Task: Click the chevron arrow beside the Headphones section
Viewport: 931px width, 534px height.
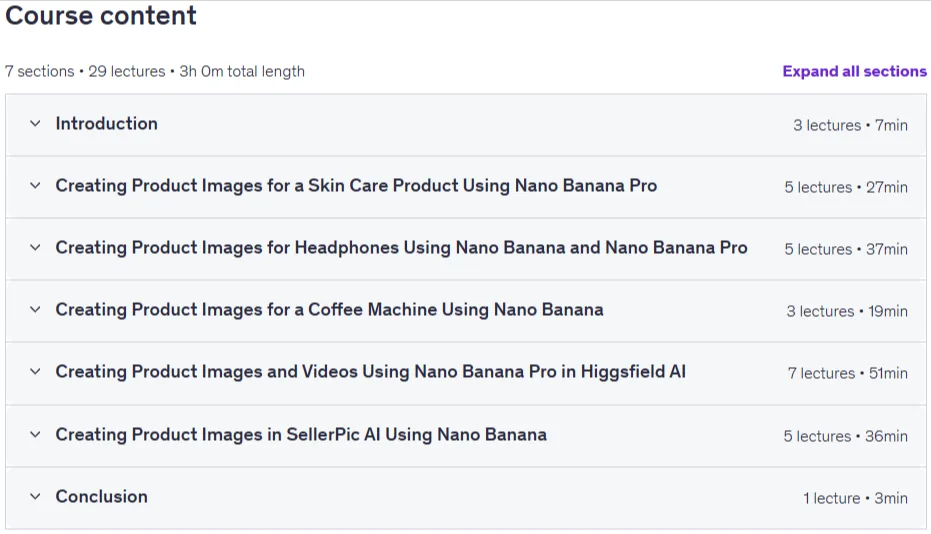Action: [35, 247]
